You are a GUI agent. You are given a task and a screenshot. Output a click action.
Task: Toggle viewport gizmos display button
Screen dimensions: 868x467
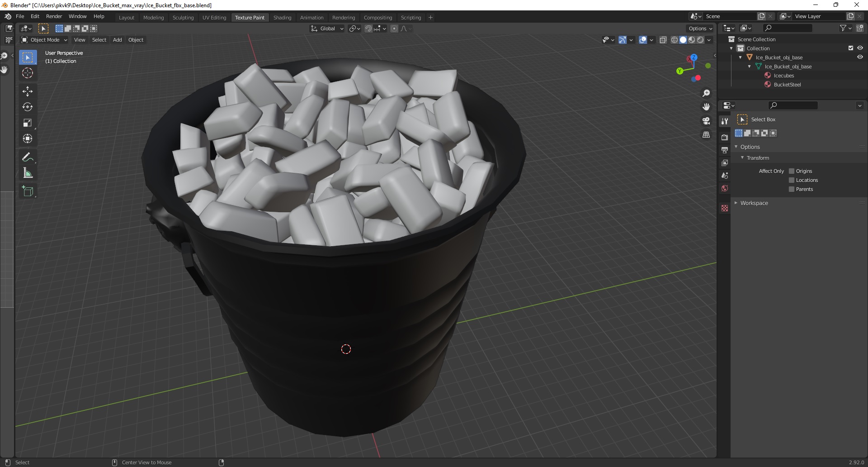pyautogui.click(x=623, y=40)
